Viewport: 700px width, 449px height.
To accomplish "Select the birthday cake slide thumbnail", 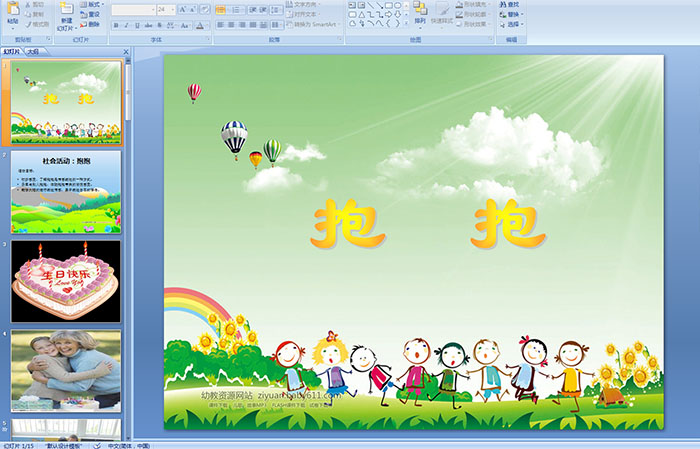I will pos(66,279).
